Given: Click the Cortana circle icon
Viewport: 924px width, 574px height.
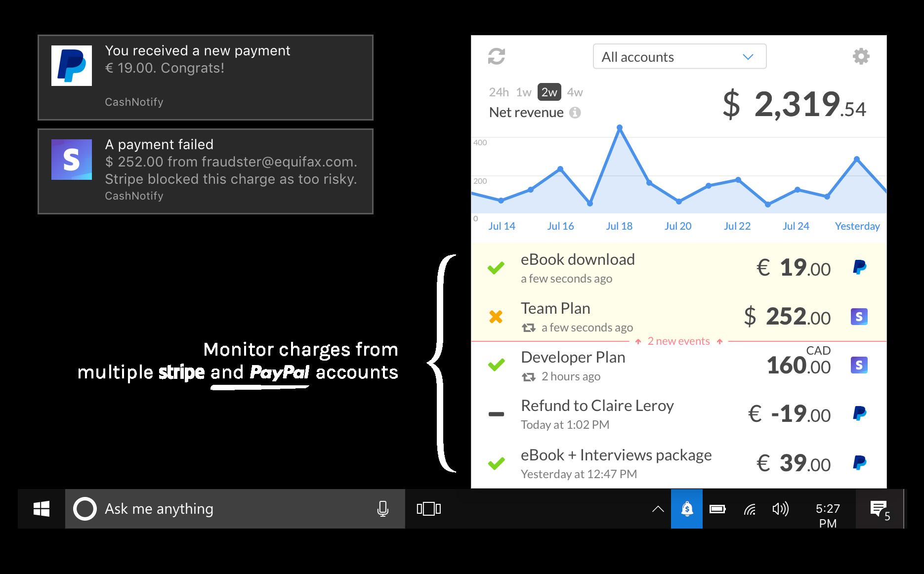Looking at the screenshot, I should point(85,509).
